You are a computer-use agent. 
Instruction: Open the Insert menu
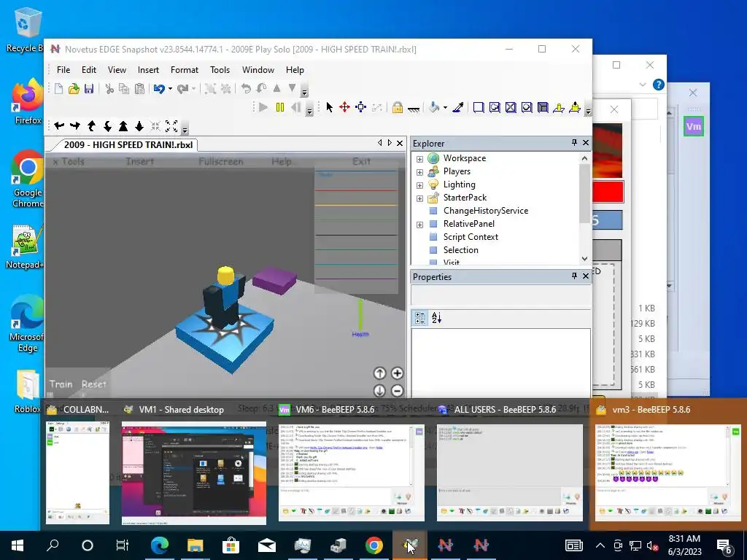[148, 69]
